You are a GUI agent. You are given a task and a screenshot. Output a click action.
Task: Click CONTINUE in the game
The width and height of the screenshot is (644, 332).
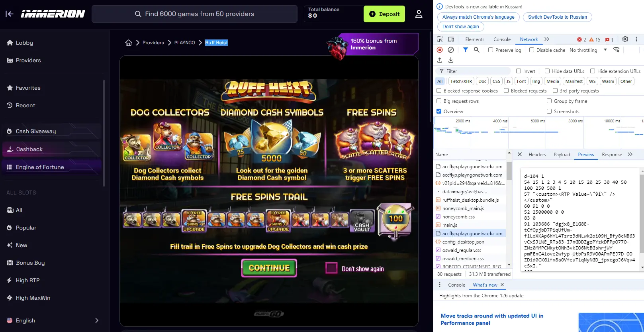(269, 268)
